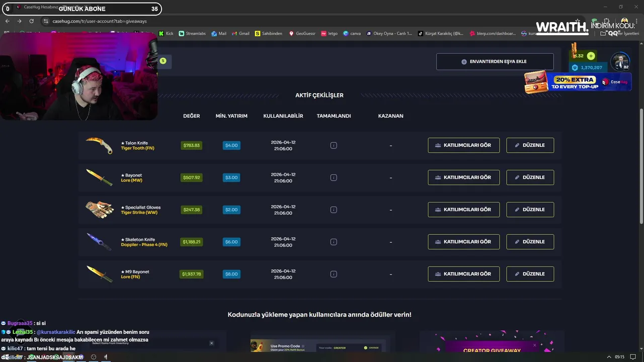Click the taskbar clock showing 05:15
This screenshot has height=362, width=644.
coord(619,357)
